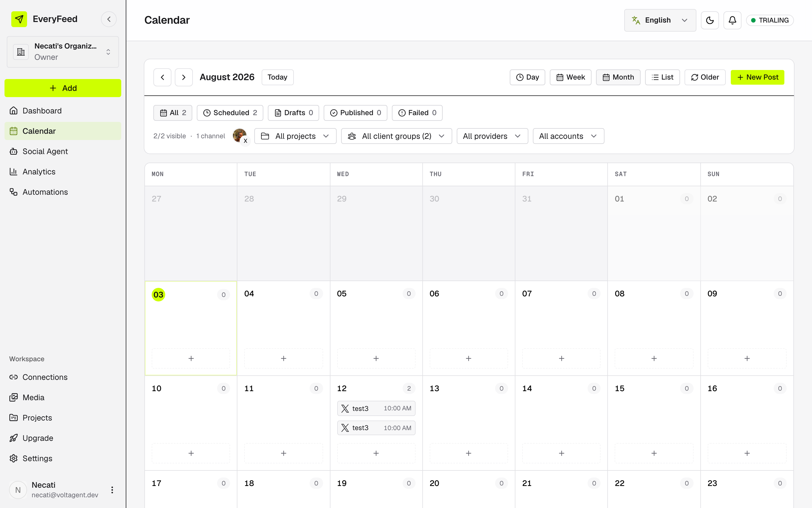Open notifications bell

click(732, 20)
